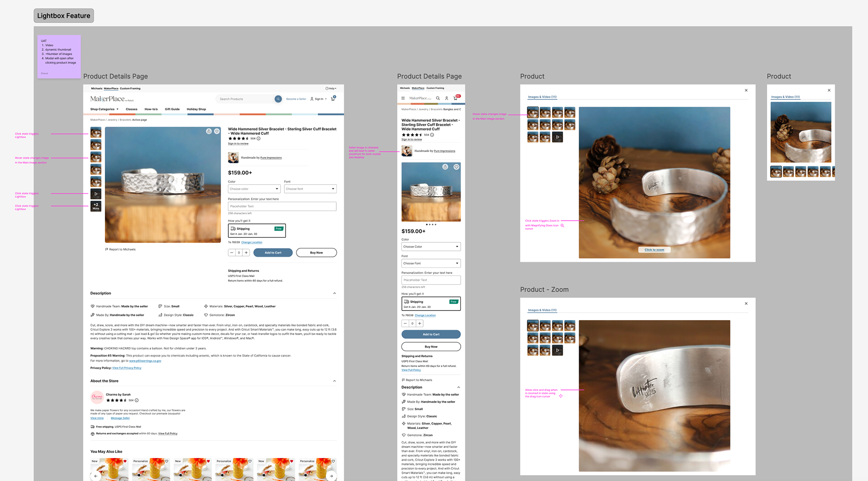Viewport: 868px width, 481px height.
Task: Click mobile image carousel dots indicator
Action: pyautogui.click(x=431, y=225)
